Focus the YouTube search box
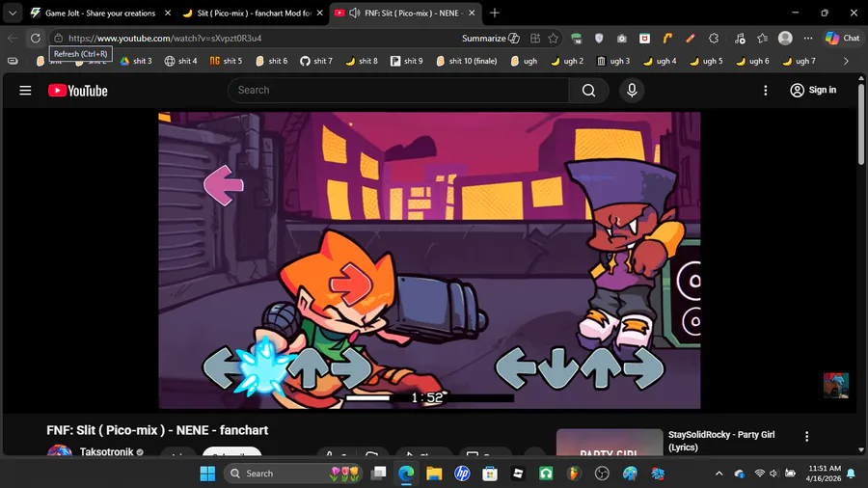Image resolution: width=868 pixels, height=488 pixels. [398, 91]
